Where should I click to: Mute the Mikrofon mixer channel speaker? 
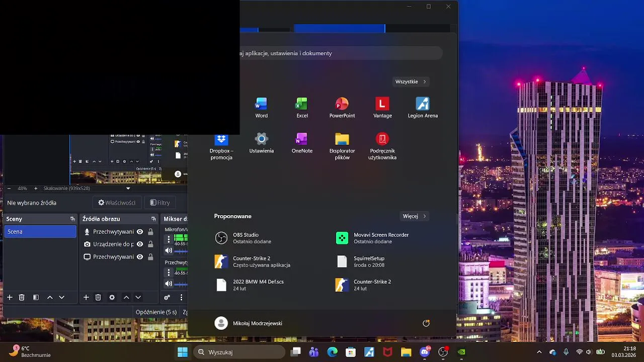tap(169, 250)
